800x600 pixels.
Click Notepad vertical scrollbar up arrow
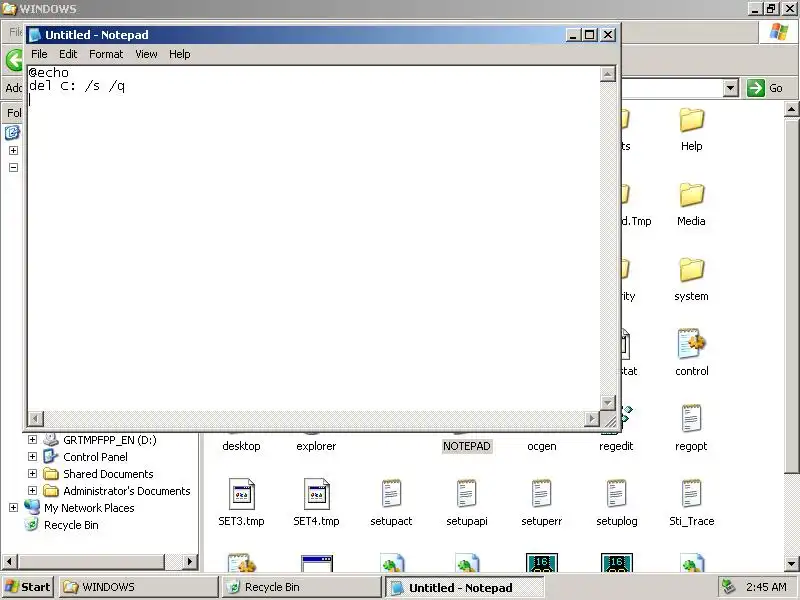[x=607, y=74]
